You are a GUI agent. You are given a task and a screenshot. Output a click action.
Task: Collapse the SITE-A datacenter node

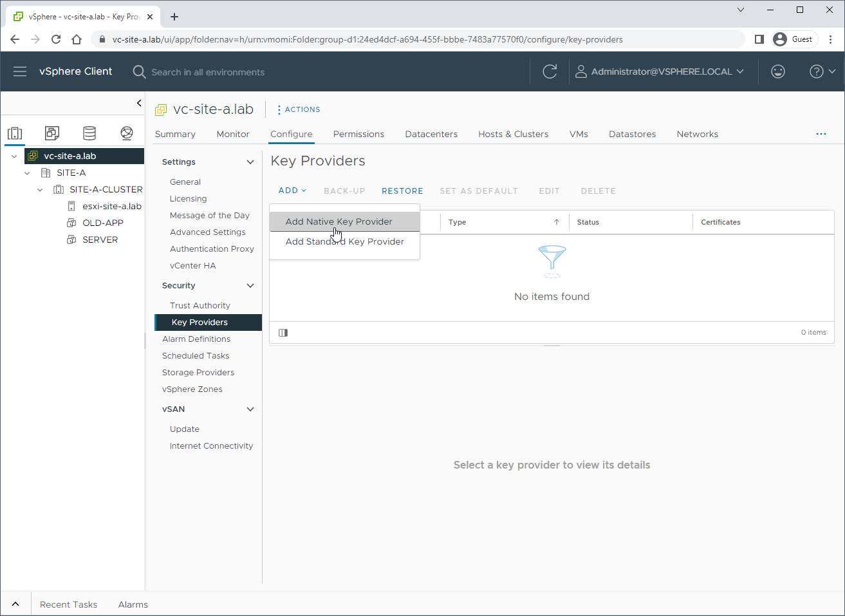coord(27,173)
